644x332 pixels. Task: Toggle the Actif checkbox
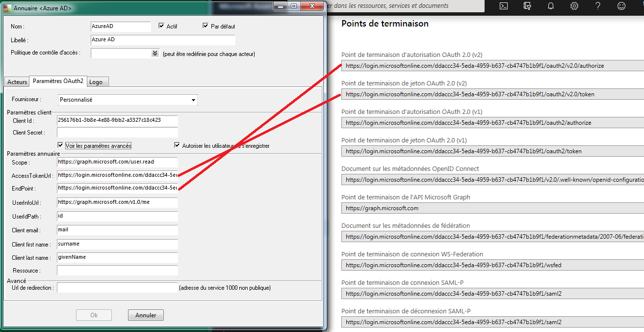click(x=161, y=26)
